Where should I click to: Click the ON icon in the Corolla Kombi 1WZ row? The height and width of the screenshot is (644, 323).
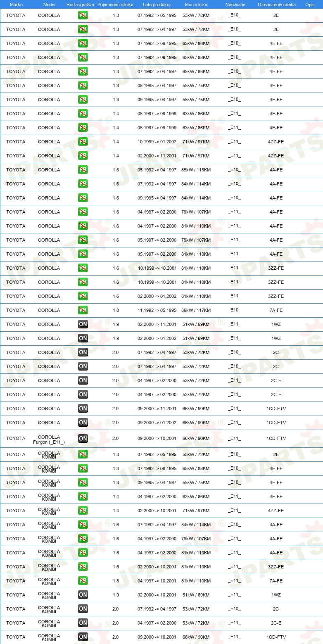[x=83, y=595]
